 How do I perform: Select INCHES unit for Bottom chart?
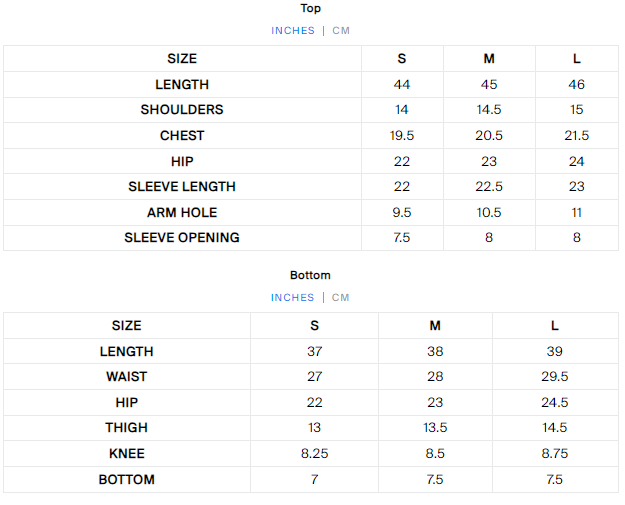point(293,298)
